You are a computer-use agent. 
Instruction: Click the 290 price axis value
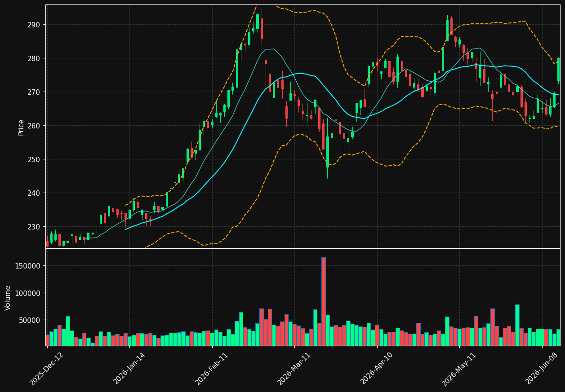click(x=35, y=25)
